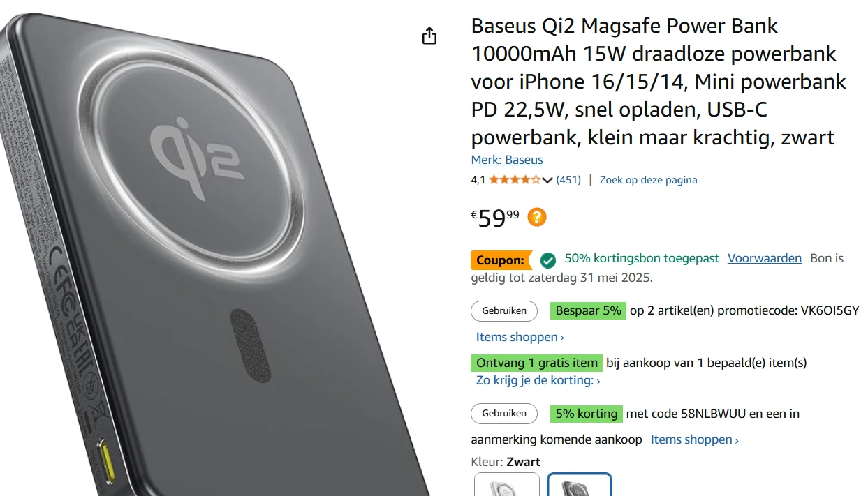The width and height of the screenshot is (868, 496).
Task: Click Zoek op deze pagina link
Action: point(648,180)
